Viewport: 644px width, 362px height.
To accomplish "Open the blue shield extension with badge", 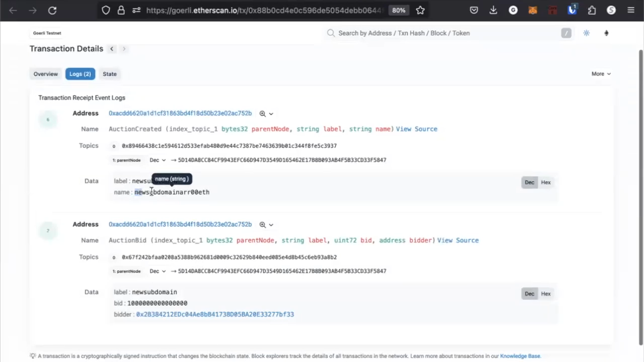I will tap(572, 10).
